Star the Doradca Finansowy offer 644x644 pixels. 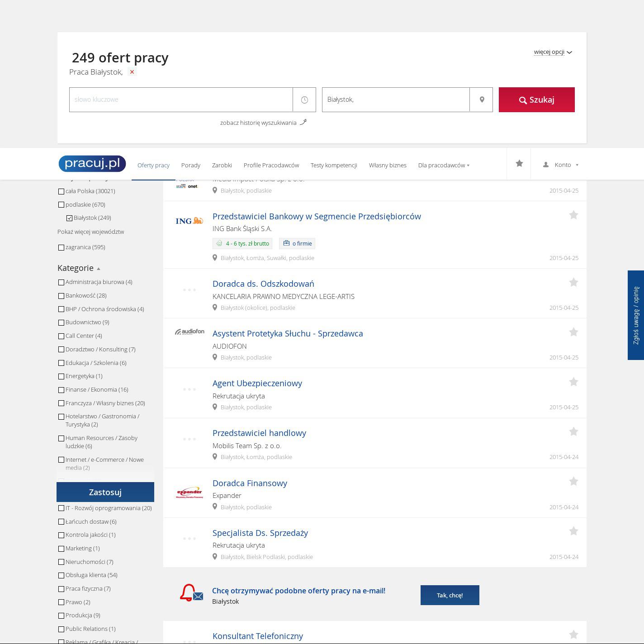[573, 481]
